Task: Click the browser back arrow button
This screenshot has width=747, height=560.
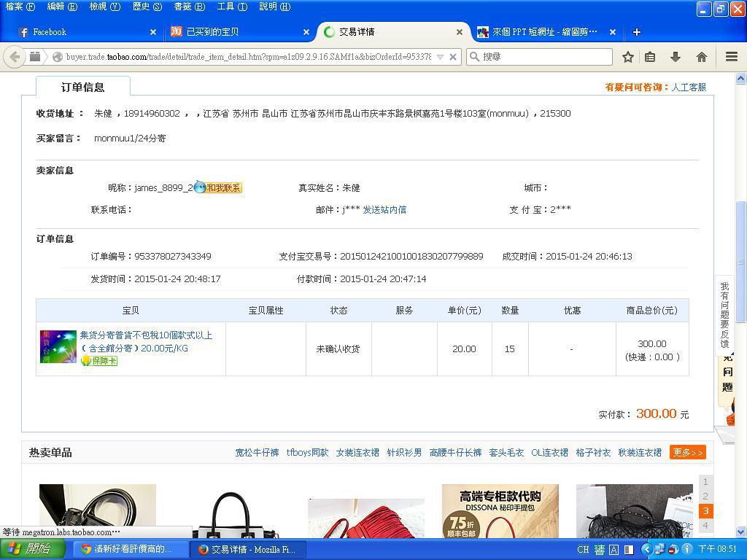Action: [15, 57]
